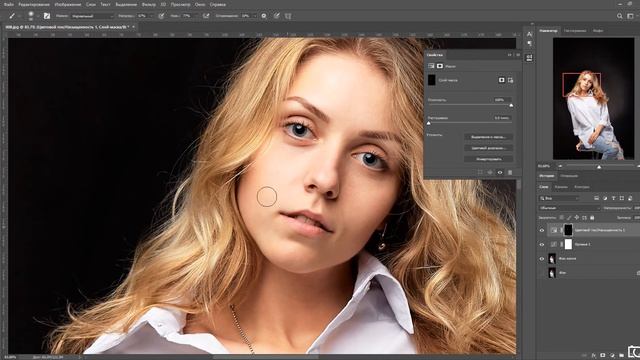Open the Properties panel flyout menu

pos(518,55)
